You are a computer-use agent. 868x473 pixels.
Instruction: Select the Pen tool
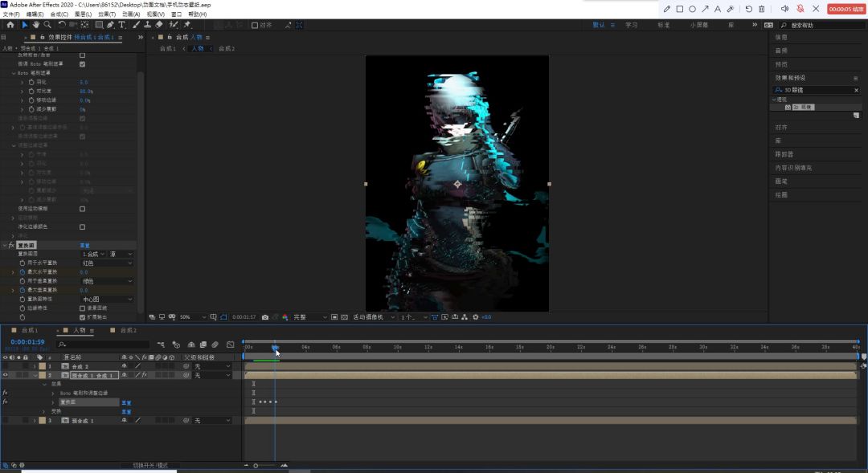(111, 25)
